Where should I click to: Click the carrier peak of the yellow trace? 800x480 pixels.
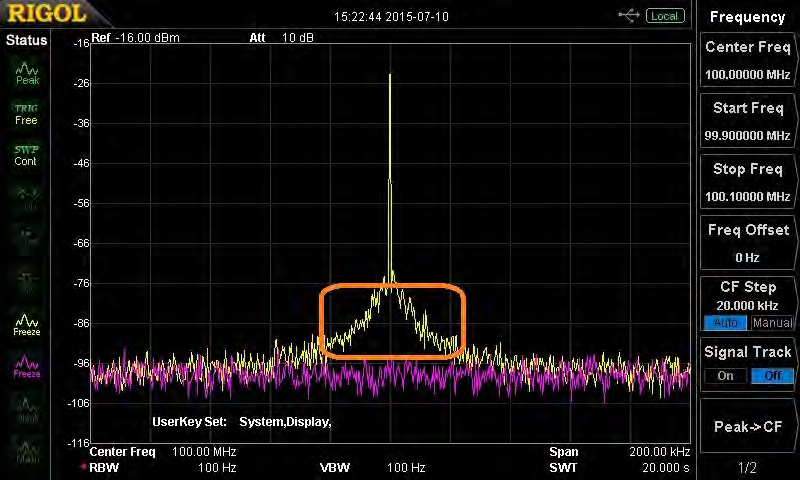point(390,75)
